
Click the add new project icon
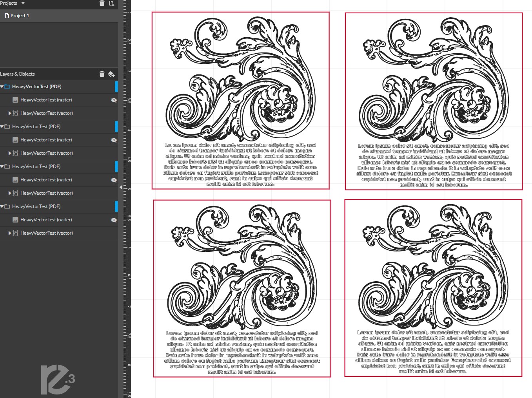coord(112,4)
